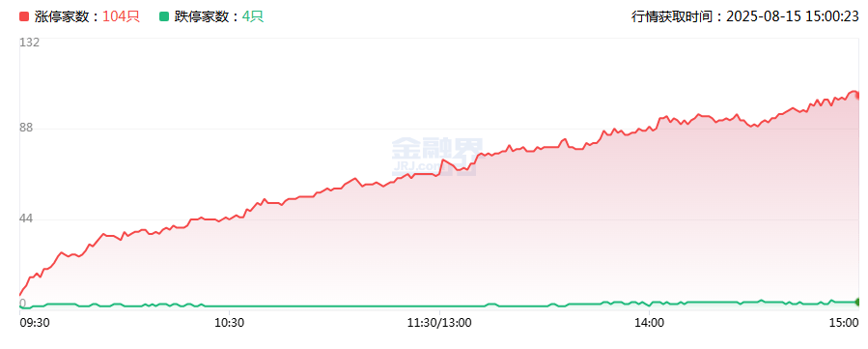The image size is (868, 349).
Task: Select the 104只 limit-up count value
Action: (121, 16)
